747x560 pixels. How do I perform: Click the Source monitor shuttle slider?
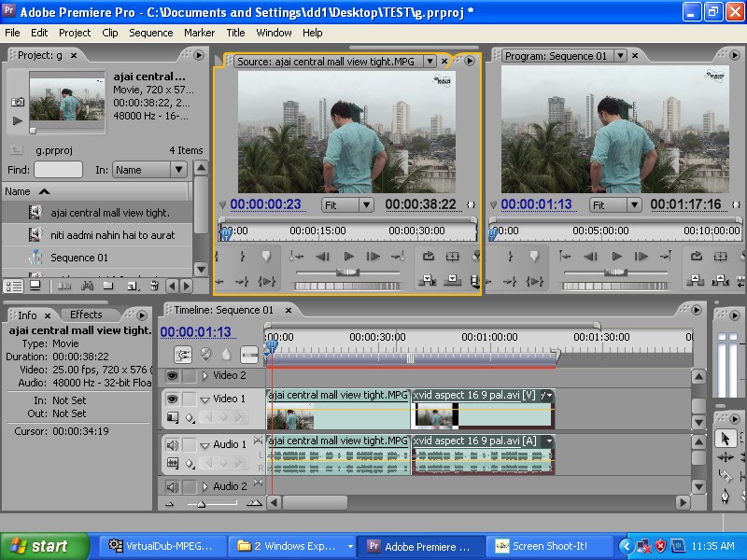[347, 272]
